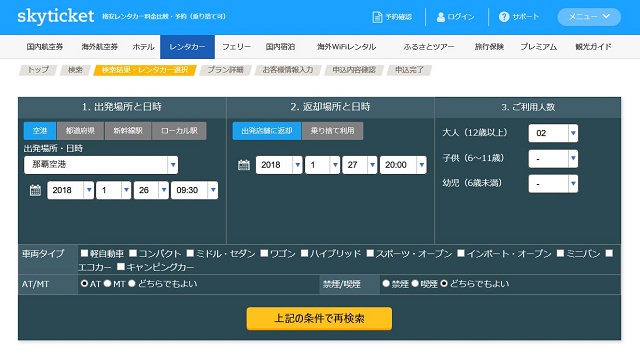Open 子供 (6〜11歳) count dropdown
The height and width of the screenshot is (360, 640).
(x=553, y=158)
